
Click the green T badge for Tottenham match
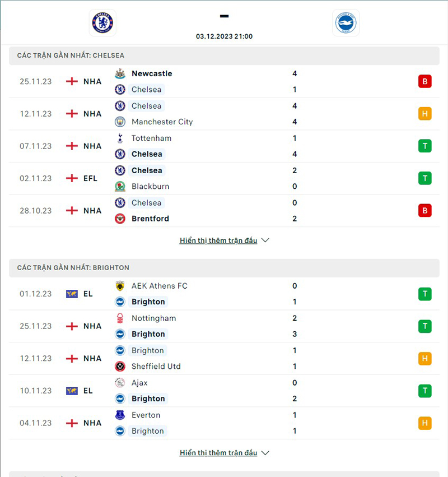(x=424, y=146)
